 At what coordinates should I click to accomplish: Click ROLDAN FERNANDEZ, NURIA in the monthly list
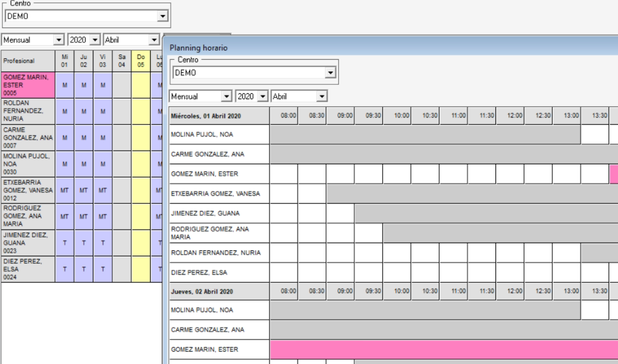point(28,111)
